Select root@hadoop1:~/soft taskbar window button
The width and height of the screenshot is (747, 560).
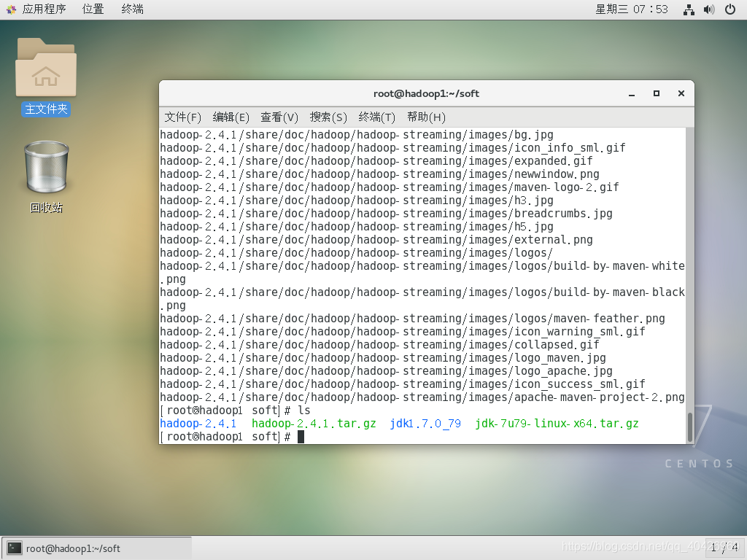tap(97, 548)
